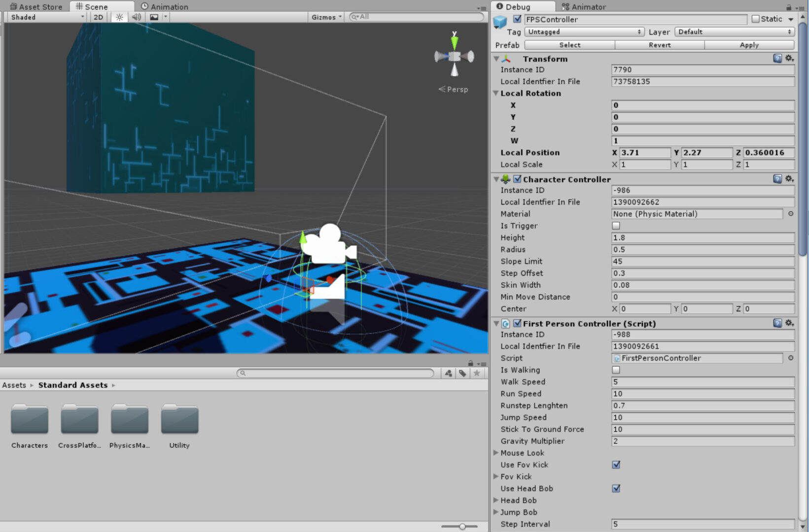
Task: Open the Gizmos dropdown
Action: [325, 17]
